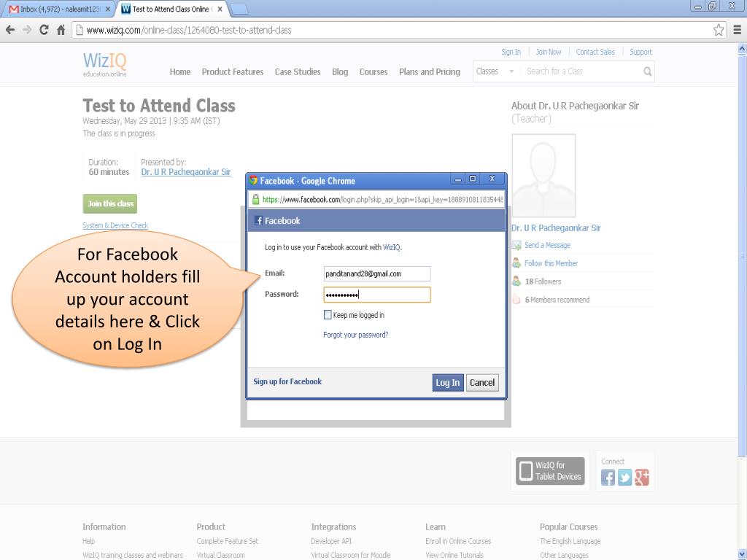Image resolution: width=747 pixels, height=560 pixels.
Task: Click 18 Followers text
Action: (x=543, y=281)
